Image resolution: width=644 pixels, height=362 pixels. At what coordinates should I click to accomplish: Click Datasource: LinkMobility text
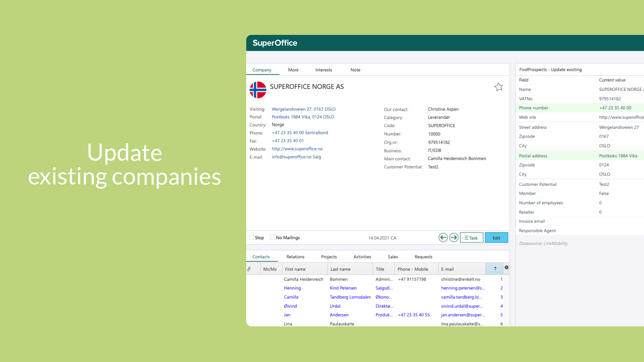click(543, 243)
